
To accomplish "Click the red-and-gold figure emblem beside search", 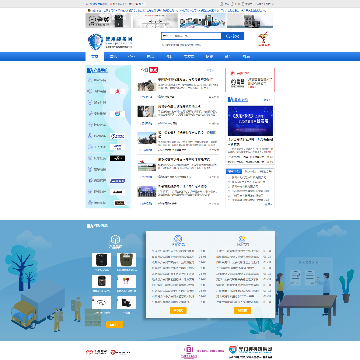I will [x=264, y=39].
